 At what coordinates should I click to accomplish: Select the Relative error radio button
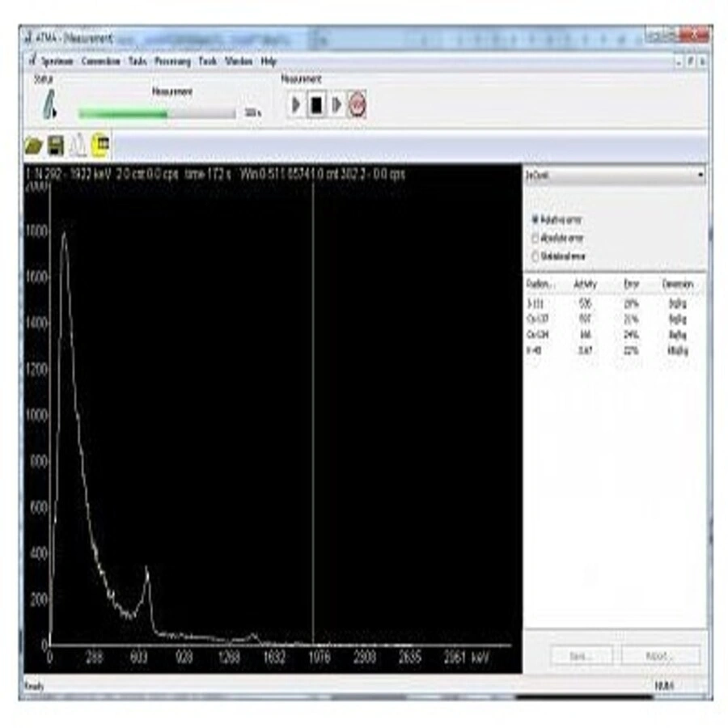tap(535, 220)
